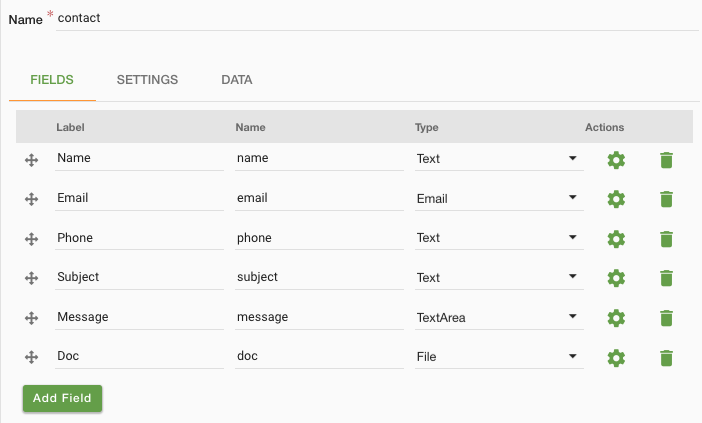Click the form Name input containing contact
Viewport: 702px width, 423px height.
[377, 18]
